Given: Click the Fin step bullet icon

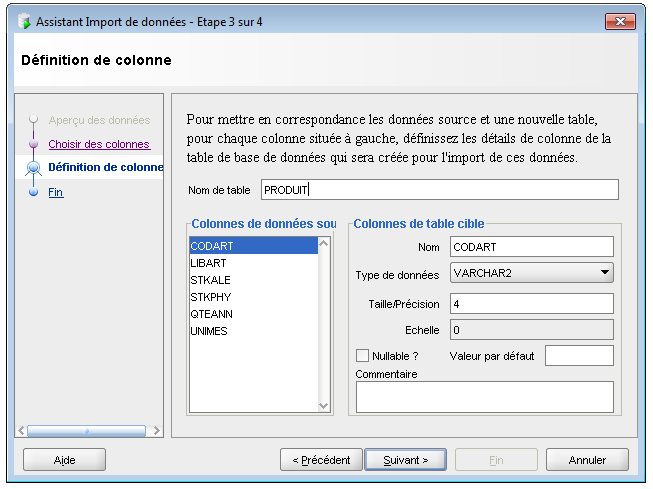Looking at the screenshot, I should pyautogui.click(x=33, y=192).
